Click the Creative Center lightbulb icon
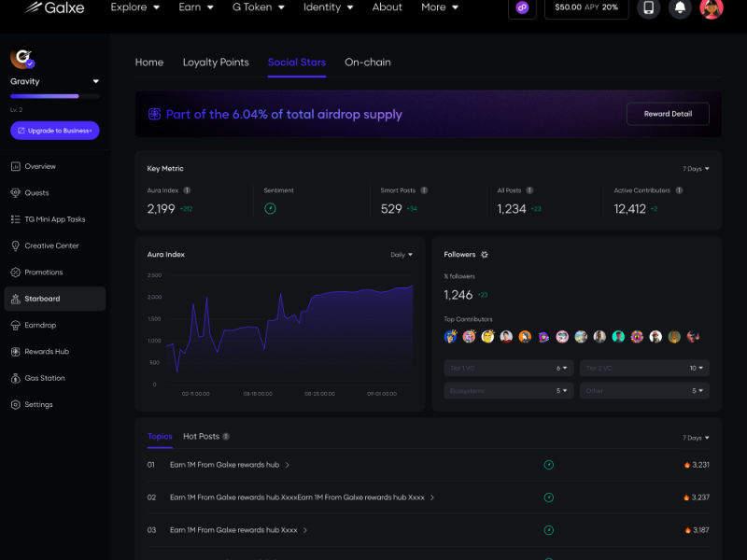This screenshot has width=747, height=560. (16, 245)
